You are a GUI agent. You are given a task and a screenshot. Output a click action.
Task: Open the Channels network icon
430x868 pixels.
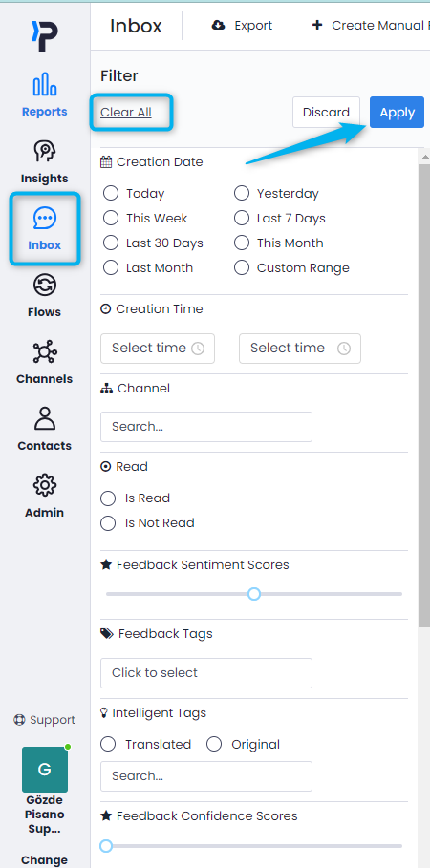click(44, 352)
